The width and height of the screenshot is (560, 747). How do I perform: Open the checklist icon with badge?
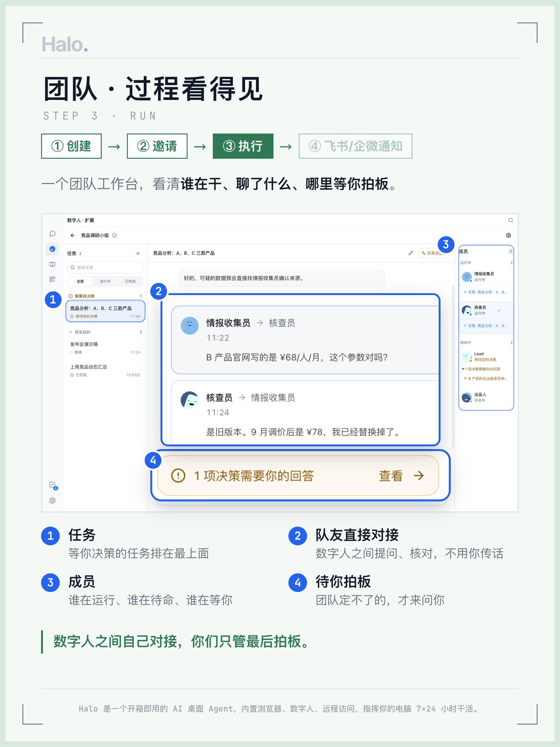click(53, 485)
